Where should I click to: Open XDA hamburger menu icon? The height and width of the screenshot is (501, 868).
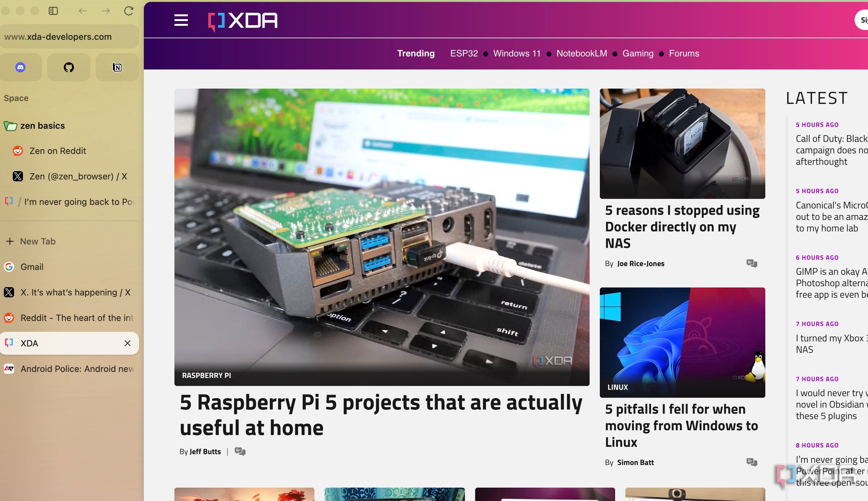pos(181,20)
